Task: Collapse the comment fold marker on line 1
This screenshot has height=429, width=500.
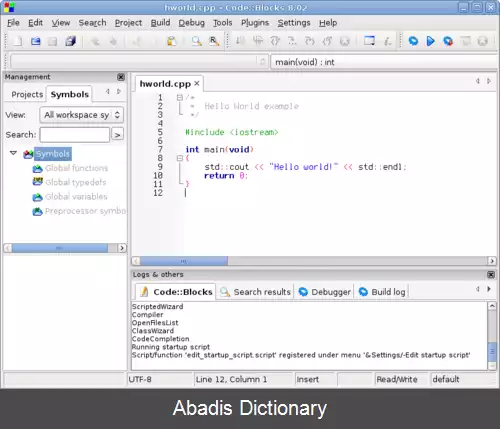Action: [x=180, y=97]
